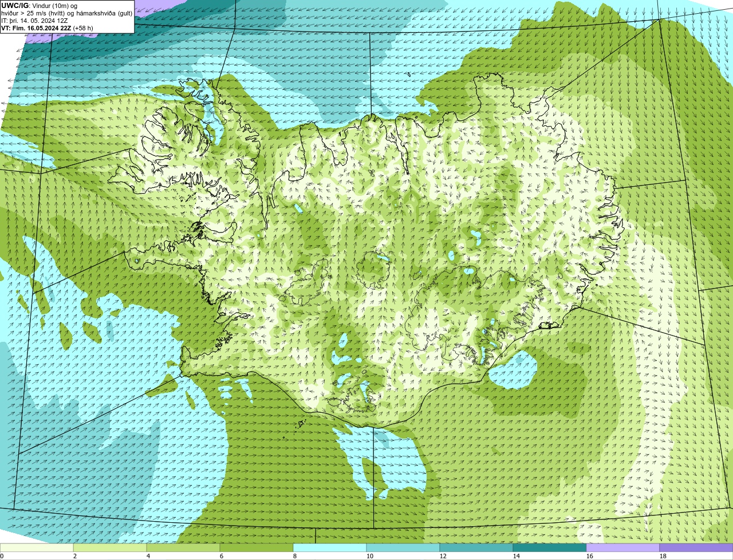Viewport: 733px width, 560px height.
Task: Select the 8–10 m/s light cyan swatch
Action: (330, 548)
